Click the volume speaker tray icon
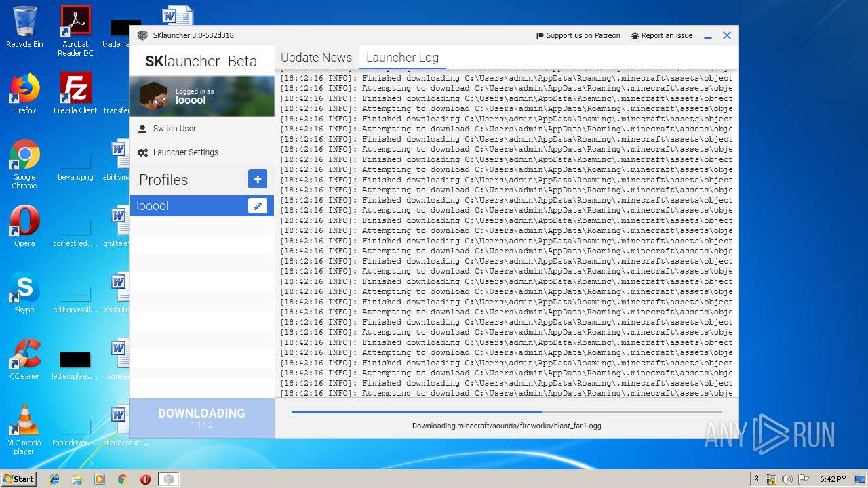The image size is (868, 488). point(787,479)
